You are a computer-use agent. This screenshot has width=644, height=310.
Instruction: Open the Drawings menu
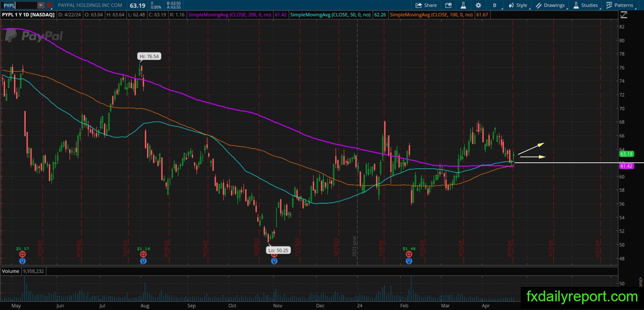(550, 5)
